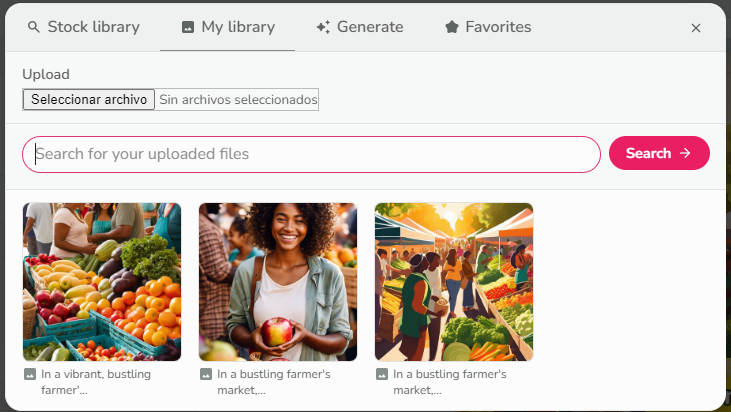The image size is (731, 412).
Task: Click image icon under the fruit stand picture
Action: (29, 375)
